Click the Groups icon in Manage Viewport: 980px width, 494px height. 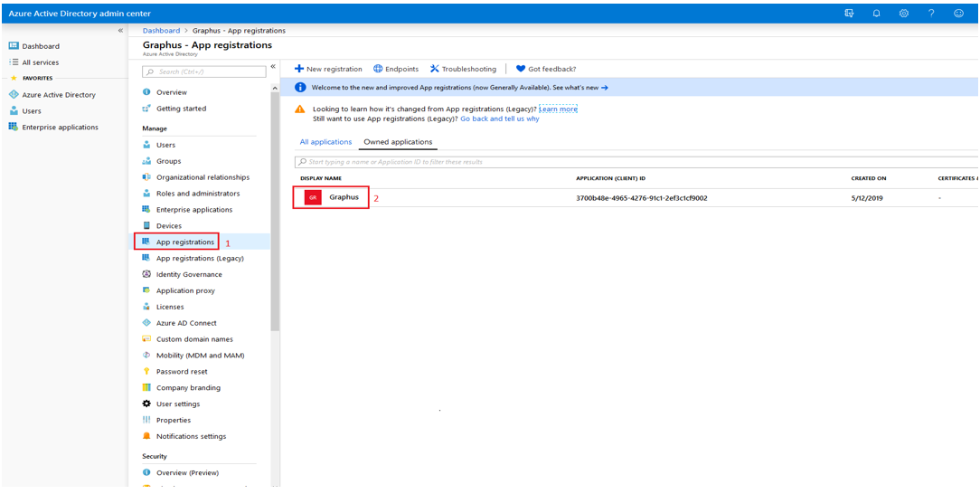click(x=146, y=161)
